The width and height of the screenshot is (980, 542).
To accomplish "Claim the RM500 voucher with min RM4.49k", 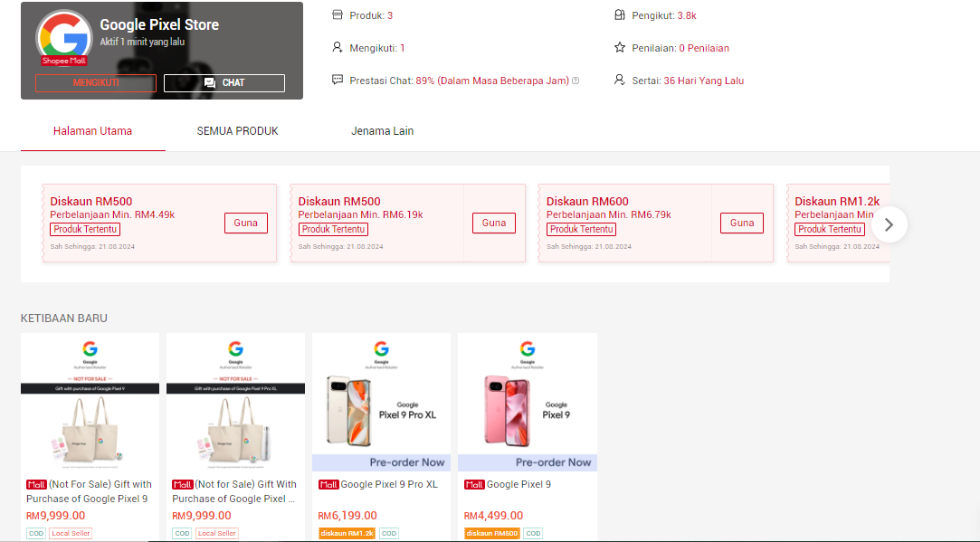I will [245, 223].
